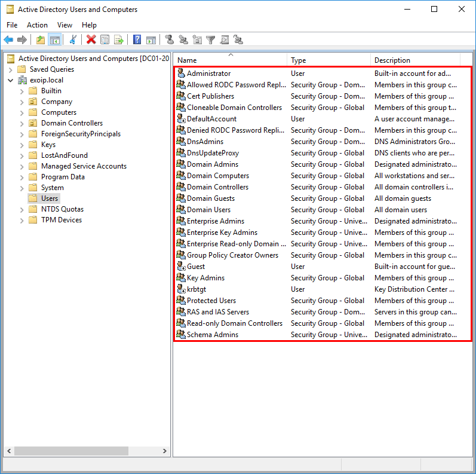Sort by the Name column header
This screenshot has width=476, height=474.
click(x=230, y=60)
